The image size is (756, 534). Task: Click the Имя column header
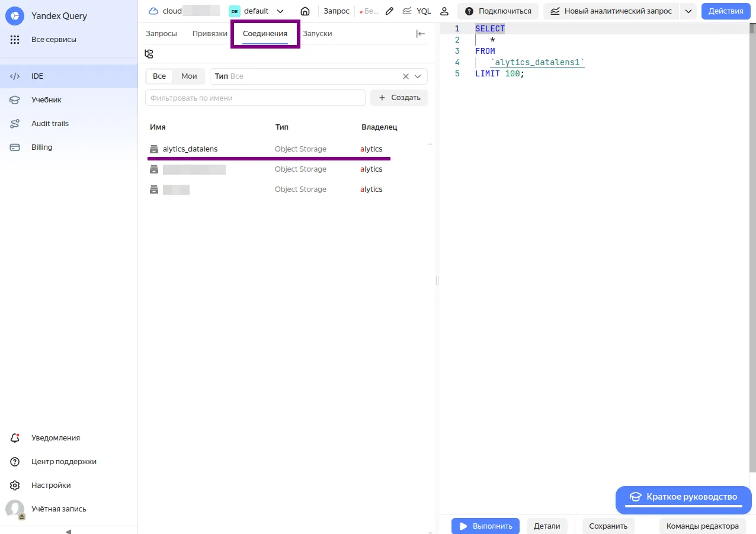point(158,127)
